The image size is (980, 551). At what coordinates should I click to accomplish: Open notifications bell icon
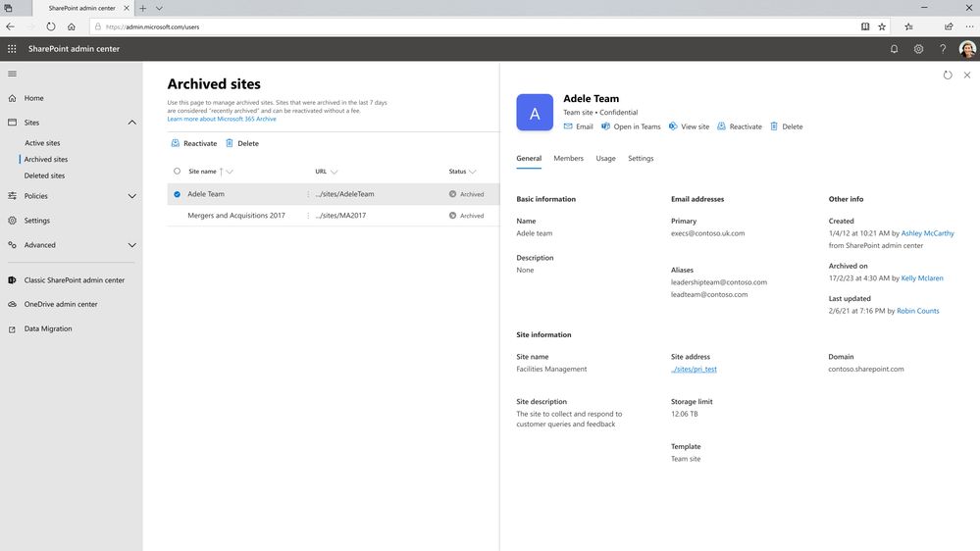(894, 49)
